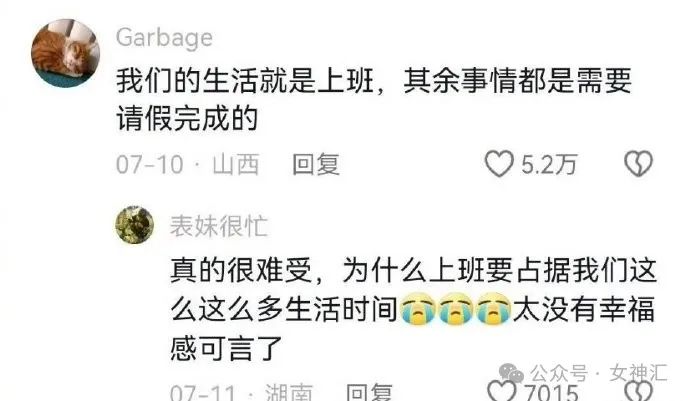690x401 pixels.
Task: Click the 7015 like count
Action: point(552,392)
